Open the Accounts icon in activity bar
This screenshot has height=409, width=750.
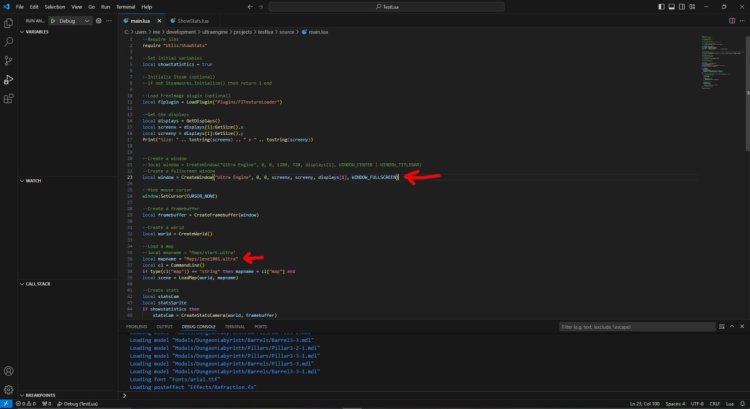tap(8, 370)
